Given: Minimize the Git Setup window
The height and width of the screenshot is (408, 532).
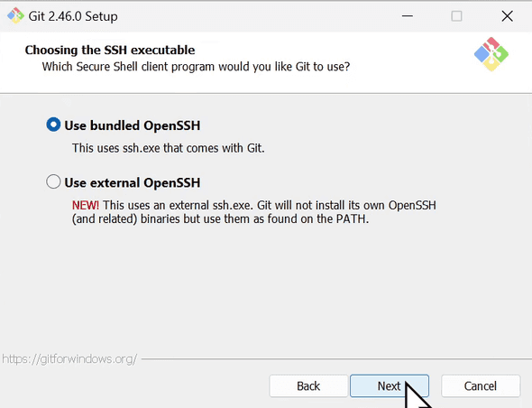Looking at the screenshot, I should (408, 16).
